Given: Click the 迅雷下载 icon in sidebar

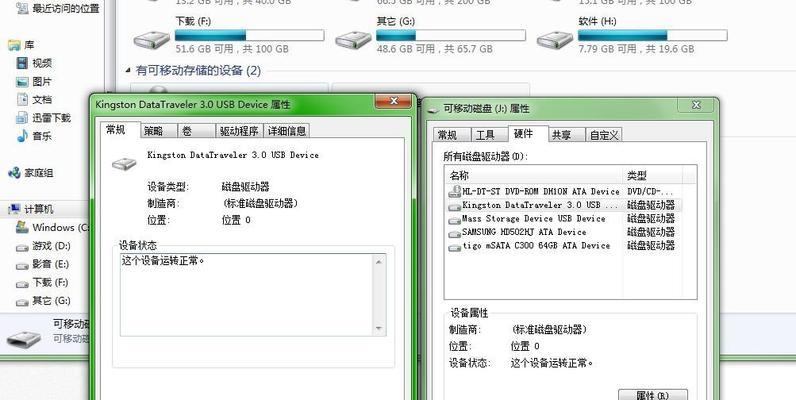Looking at the screenshot, I should [x=22, y=118].
